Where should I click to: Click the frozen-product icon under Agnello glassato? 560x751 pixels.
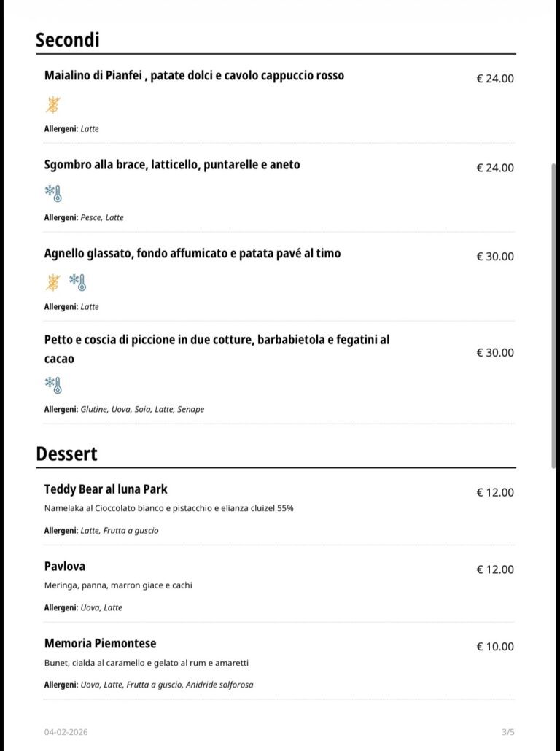(x=77, y=282)
